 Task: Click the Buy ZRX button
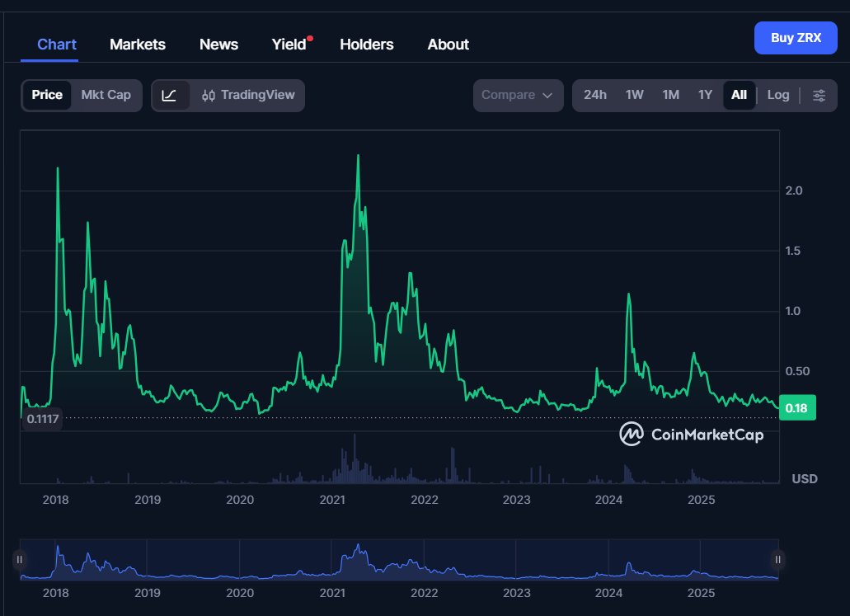[795, 37]
